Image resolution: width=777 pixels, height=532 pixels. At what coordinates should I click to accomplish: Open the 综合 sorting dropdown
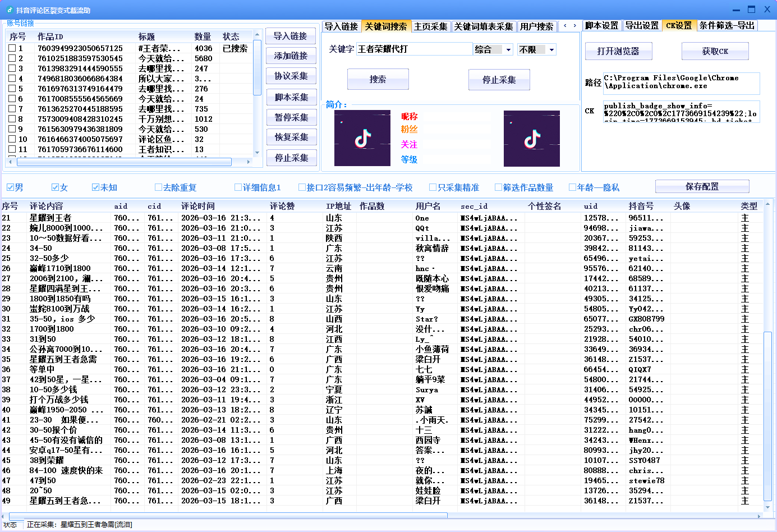click(493, 49)
